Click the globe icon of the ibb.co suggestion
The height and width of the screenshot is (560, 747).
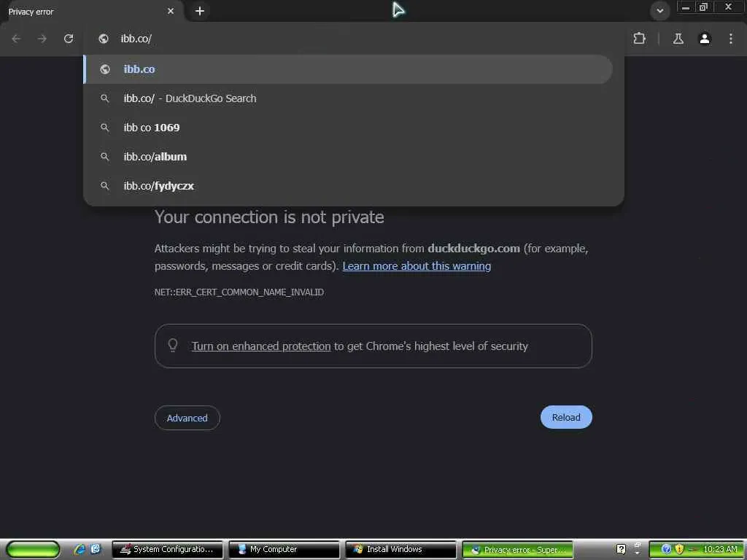click(x=105, y=69)
